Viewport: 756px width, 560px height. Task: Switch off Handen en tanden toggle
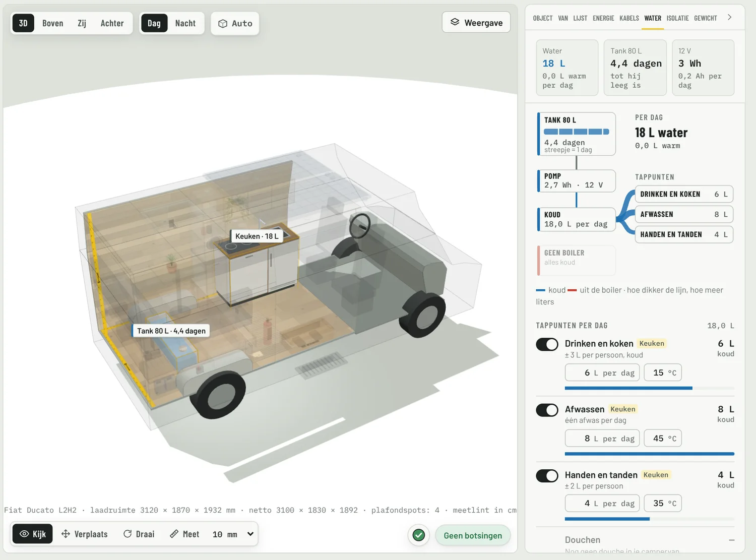(547, 476)
